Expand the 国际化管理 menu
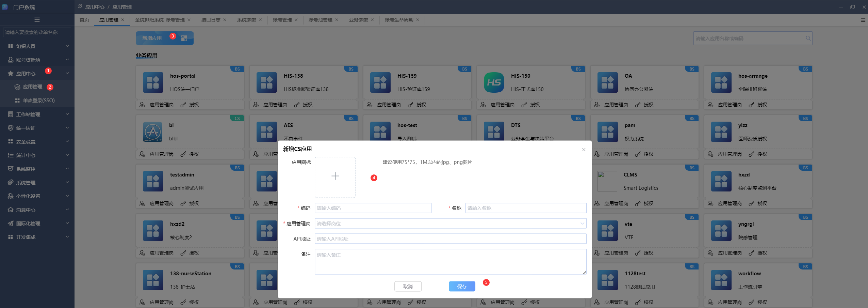Screen dimensions: 868x308 [37, 223]
